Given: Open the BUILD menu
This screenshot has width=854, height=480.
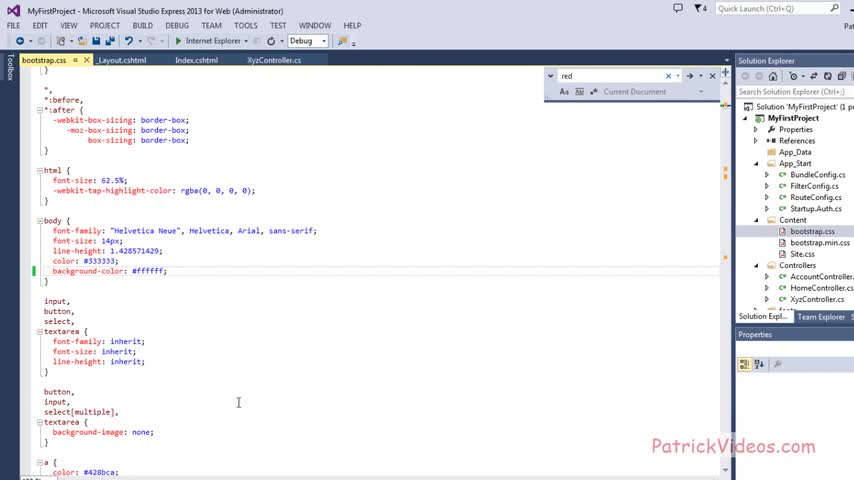Looking at the screenshot, I should pos(142,26).
